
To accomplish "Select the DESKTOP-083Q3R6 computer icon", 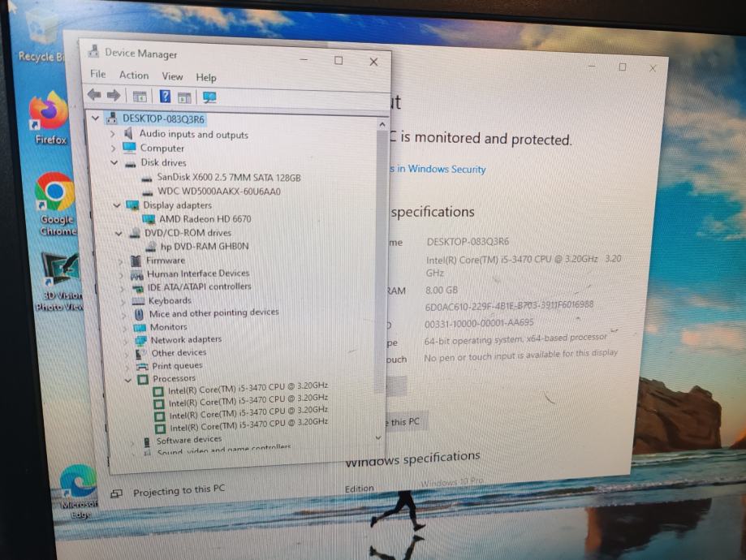I will [x=112, y=118].
